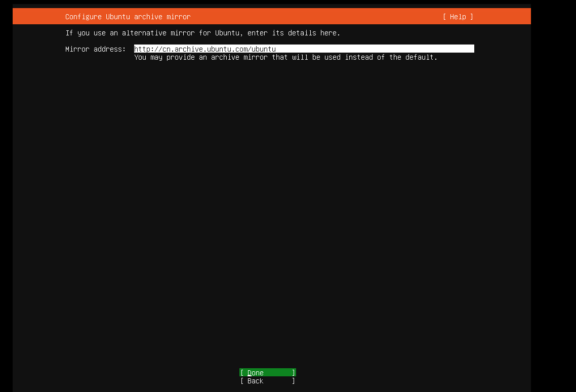Go to previous screen with Back

pyautogui.click(x=267, y=381)
